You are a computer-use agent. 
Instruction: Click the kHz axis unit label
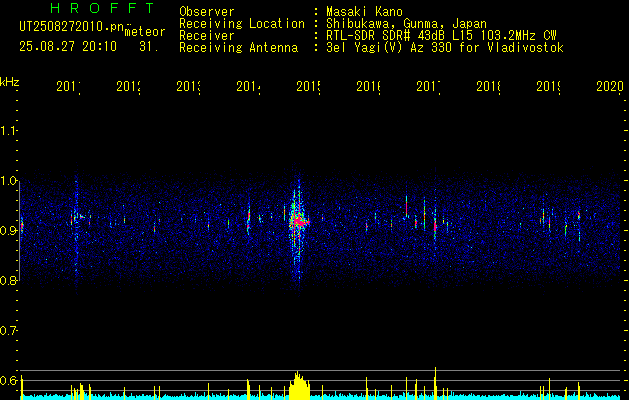pyautogui.click(x=10, y=82)
